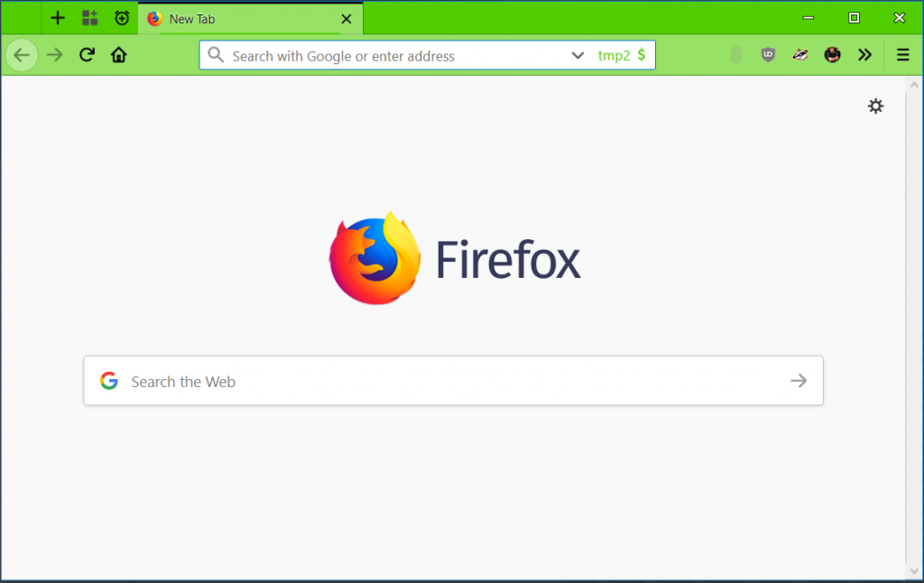Viewport: 924px width, 583px height.
Task: Go forward with the forward arrow
Action: pos(54,55)
